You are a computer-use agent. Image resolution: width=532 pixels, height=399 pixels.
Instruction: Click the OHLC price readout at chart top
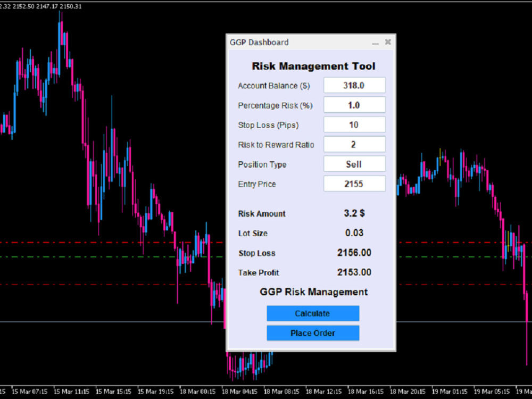tap(41, 6)
